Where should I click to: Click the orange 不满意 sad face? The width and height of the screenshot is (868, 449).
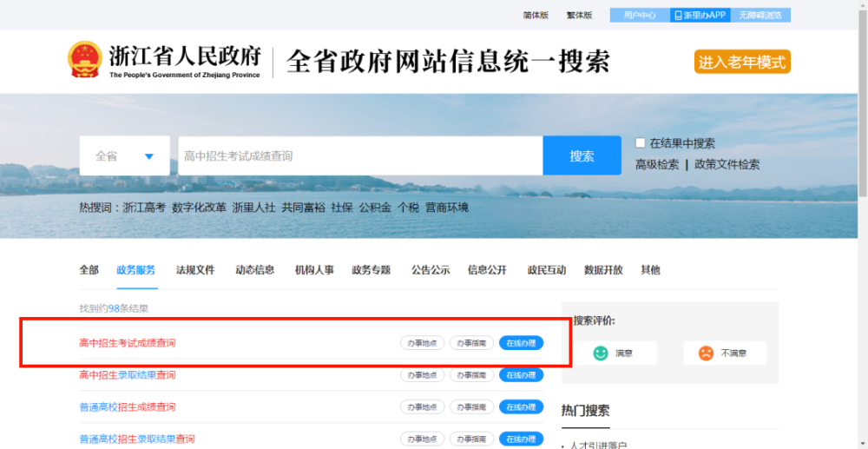coord(705,353)
